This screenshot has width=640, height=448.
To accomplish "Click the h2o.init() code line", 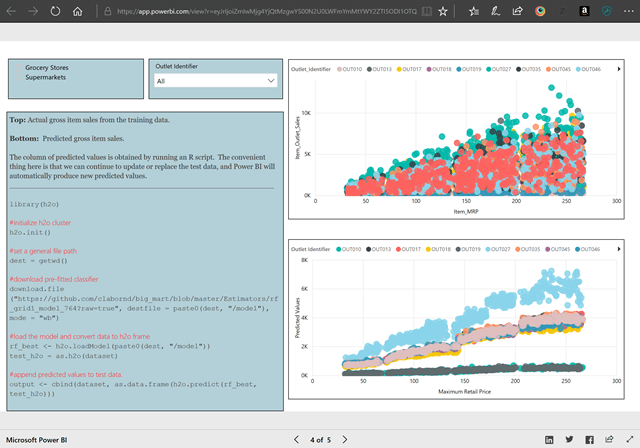I will [30, 233].
